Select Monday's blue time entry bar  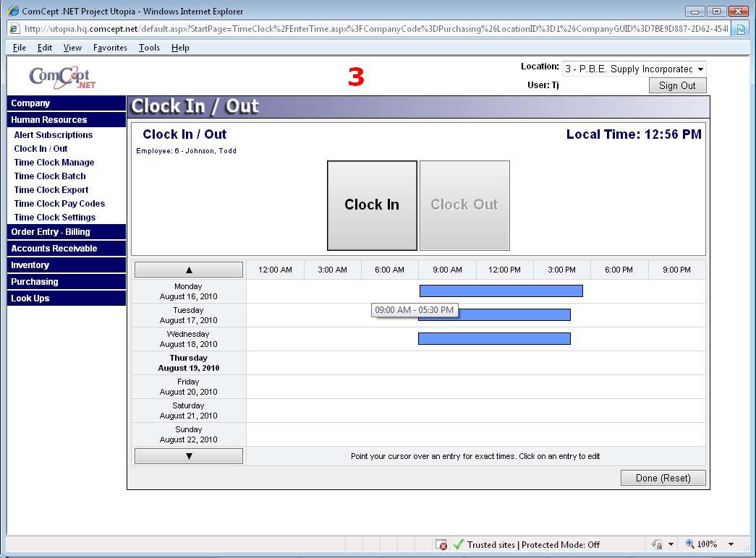[501, 291]
